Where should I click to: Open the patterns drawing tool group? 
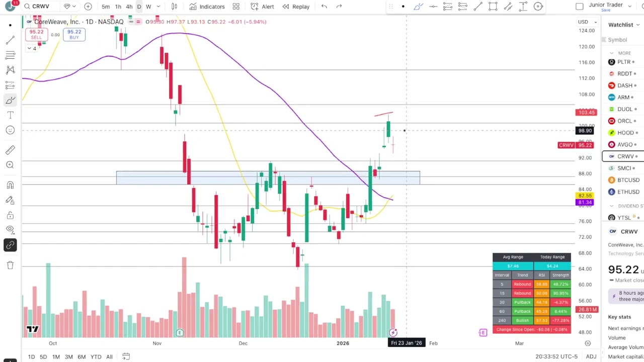[10, 70]
